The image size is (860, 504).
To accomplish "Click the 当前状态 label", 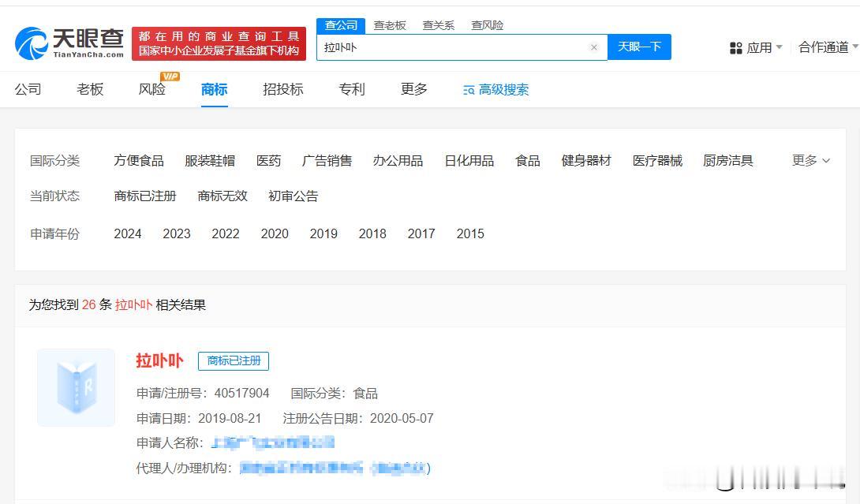I will click(55, 196).
